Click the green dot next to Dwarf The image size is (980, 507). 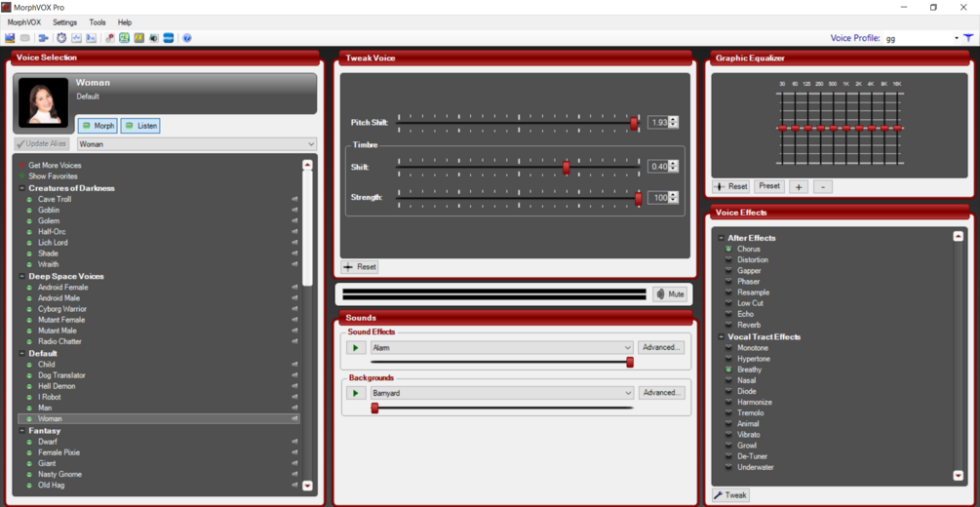pyautogui.click(x=29, y=442)
